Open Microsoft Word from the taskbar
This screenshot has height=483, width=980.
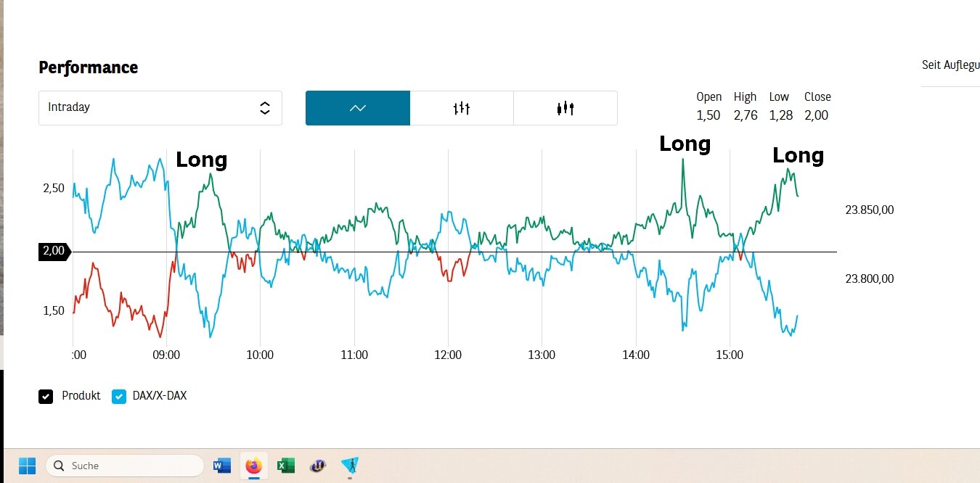(x=221, y=466)
